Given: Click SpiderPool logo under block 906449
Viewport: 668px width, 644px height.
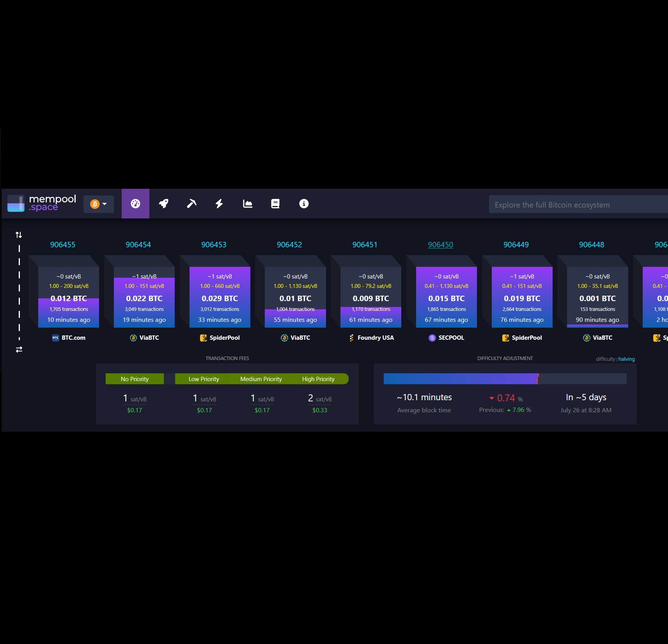Looking at the screenshot, I should point(506,338).
